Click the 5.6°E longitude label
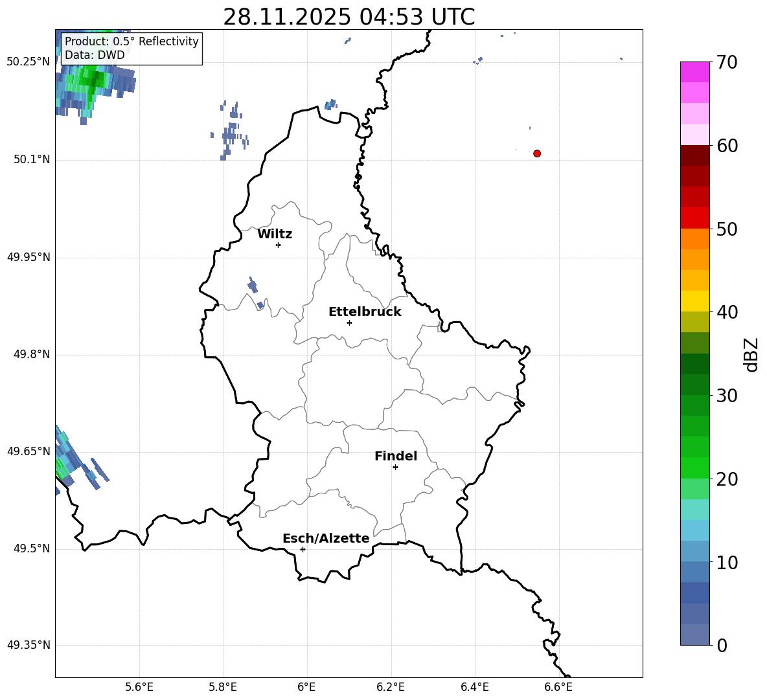Image resolution: width=767 pixels, height=700 pixels. [139, 687]
